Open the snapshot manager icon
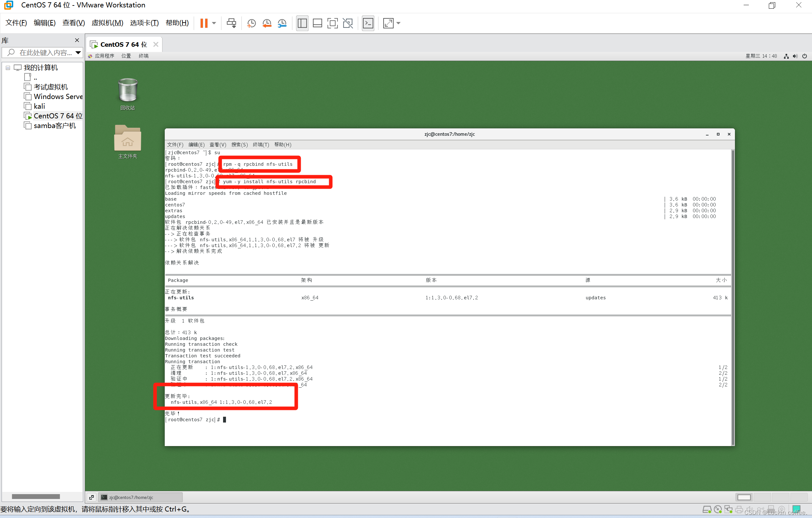The width and height of the screenshot is (812, 518). point(282,23)
